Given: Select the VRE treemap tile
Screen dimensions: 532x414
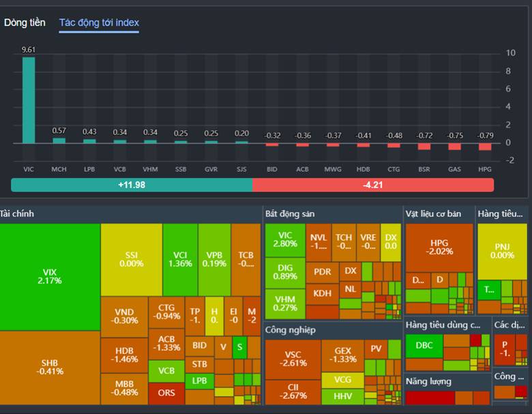Looking at the screenshot, I should click(368, 242).
